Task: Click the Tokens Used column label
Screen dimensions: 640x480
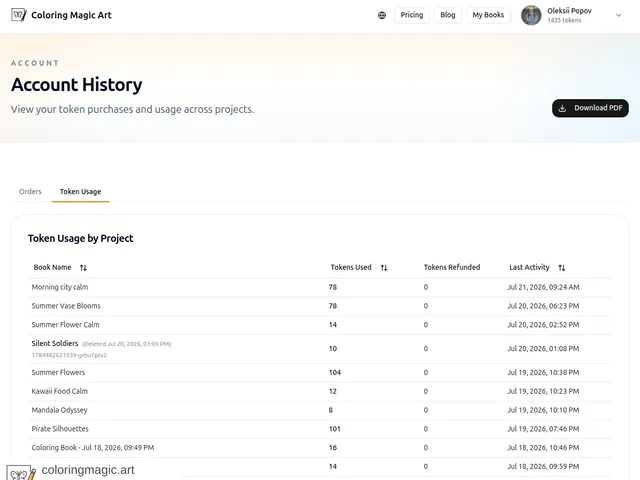Action: click(351, 267)
